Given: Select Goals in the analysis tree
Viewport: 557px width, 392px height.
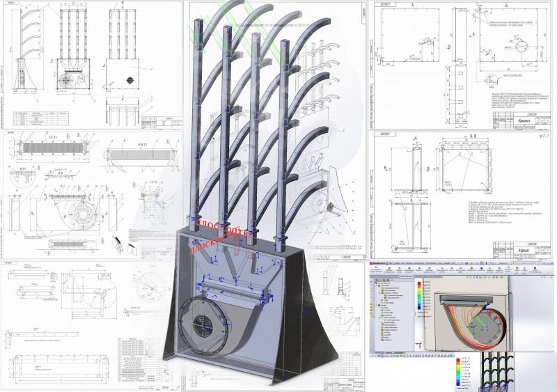Looking at the screenshot, I should [385, 300].
